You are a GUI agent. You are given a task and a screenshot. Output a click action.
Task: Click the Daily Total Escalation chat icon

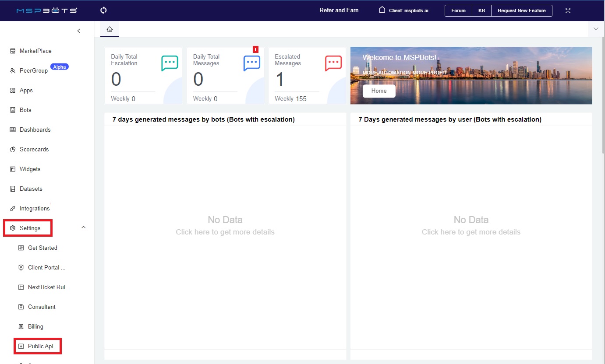pos(170,63)
